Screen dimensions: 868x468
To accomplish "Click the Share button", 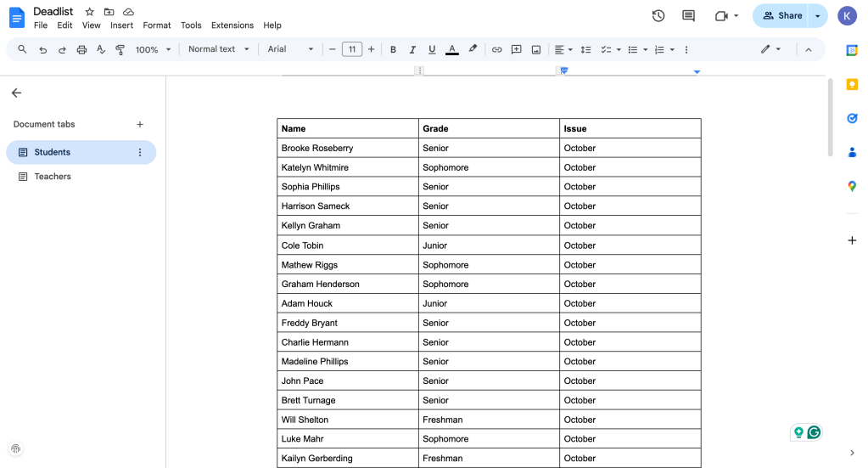I will 781,15.
